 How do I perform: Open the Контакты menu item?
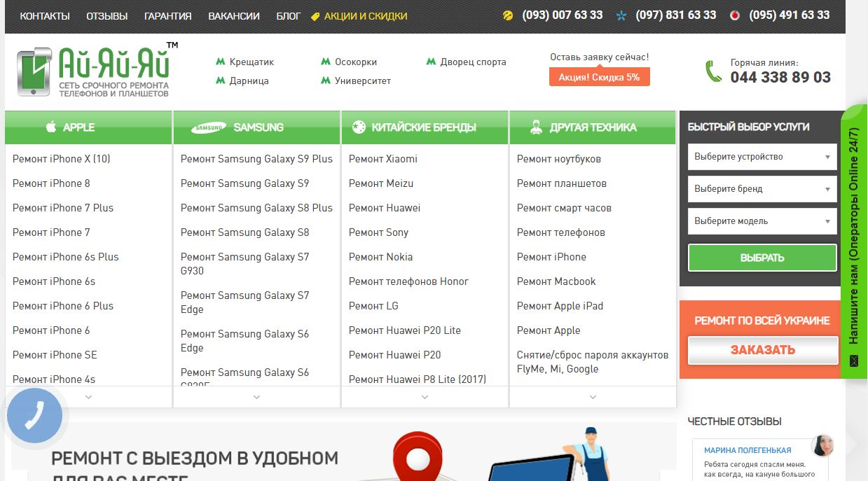45,16
